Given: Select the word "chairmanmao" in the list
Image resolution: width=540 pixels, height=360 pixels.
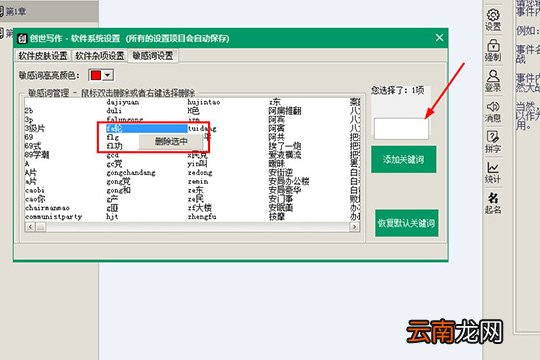Looking at the screenshot, I should pyautogui.click(x=47, y=208).
